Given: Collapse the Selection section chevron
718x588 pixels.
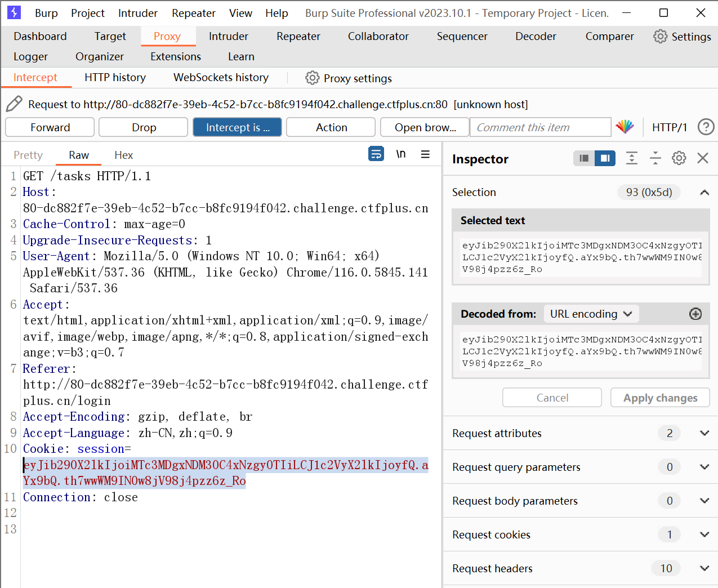Looking at the screenshot, I should (x=704, y=193).
